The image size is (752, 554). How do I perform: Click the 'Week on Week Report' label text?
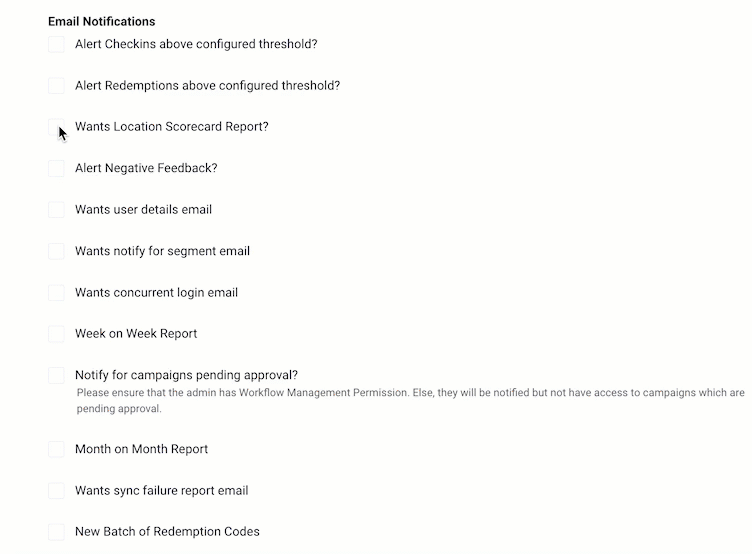(136, 334)
